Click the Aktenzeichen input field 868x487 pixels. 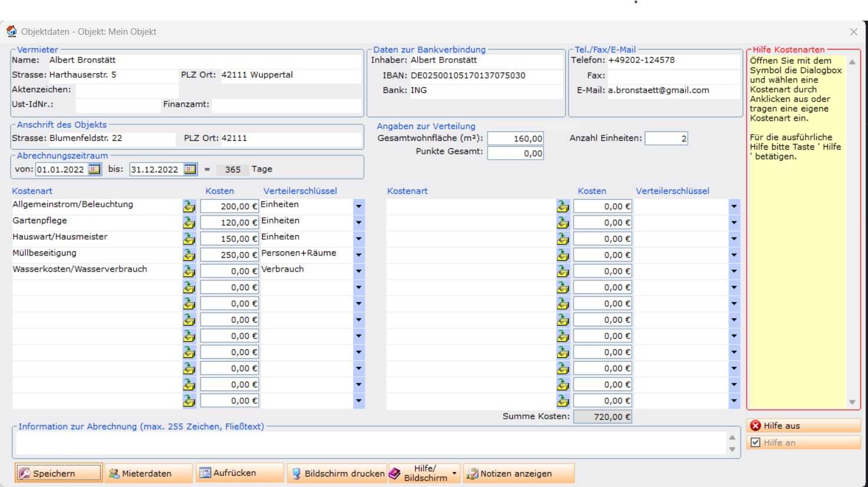pos(127,90)
